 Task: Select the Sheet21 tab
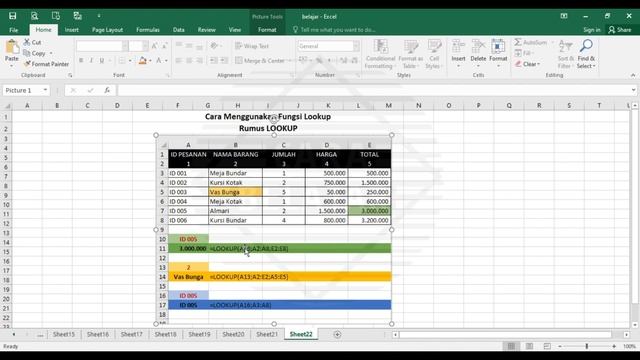pyautogui.click(x=267, y=334)
